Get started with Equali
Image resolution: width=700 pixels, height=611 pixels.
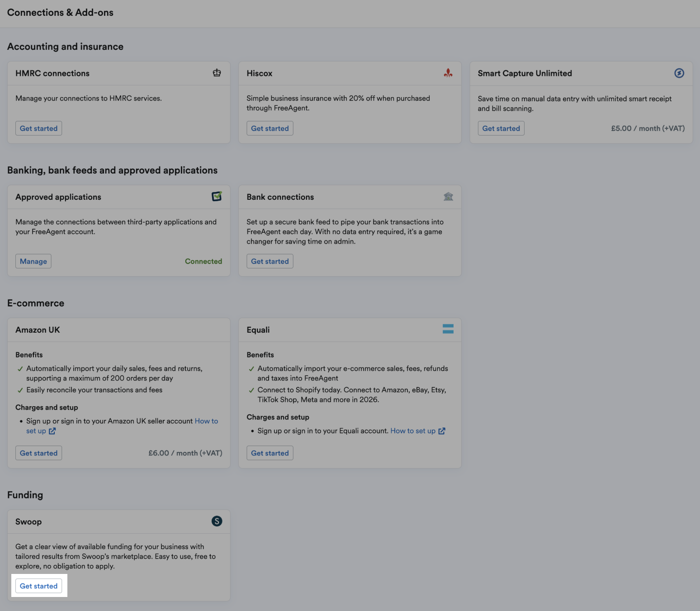tap(270, 453)
